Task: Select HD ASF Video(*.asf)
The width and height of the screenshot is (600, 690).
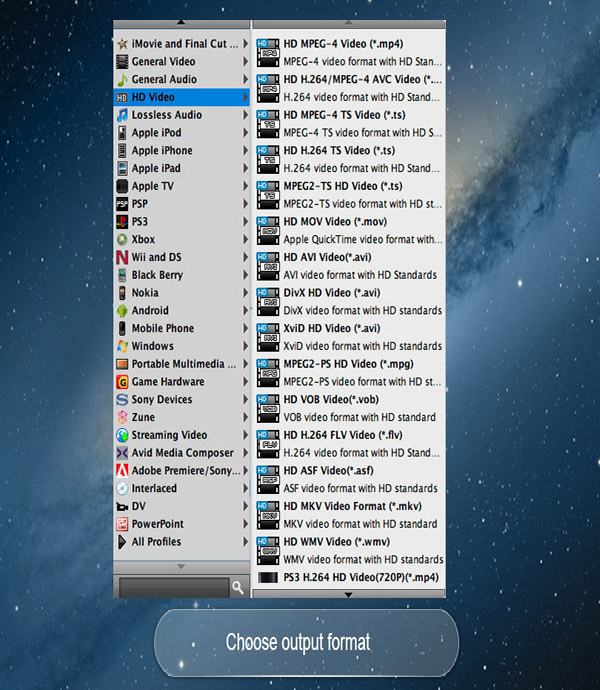Action: click(x=350, y=479)
